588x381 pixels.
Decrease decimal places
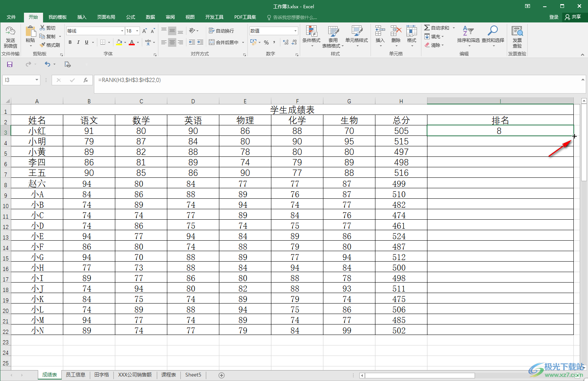coord(294,43)
